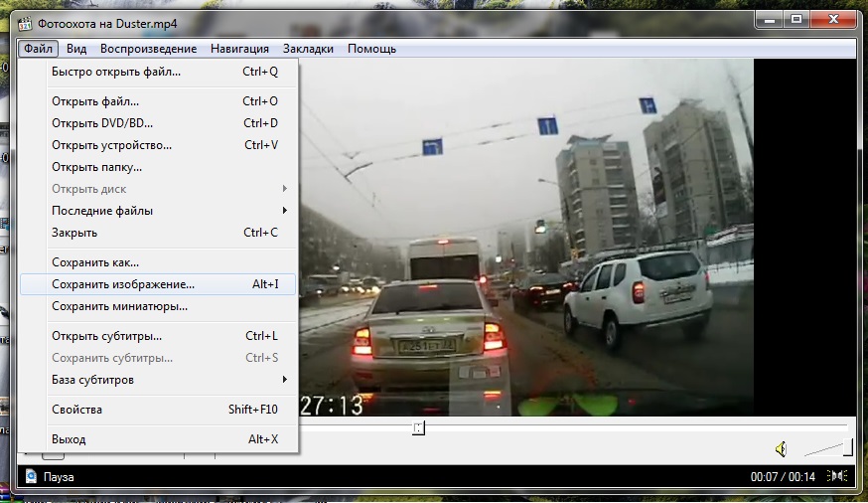Click the elapsed time display 00:07 / 00:14
The height and width of the screenshot is (503, 868).
tap(783, 477)
